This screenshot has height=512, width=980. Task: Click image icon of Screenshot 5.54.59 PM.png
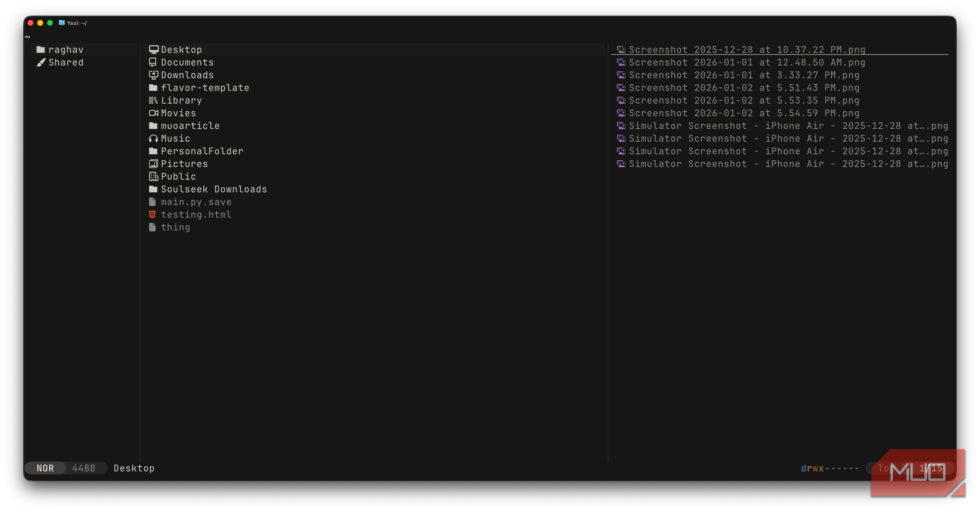[621, 113]
